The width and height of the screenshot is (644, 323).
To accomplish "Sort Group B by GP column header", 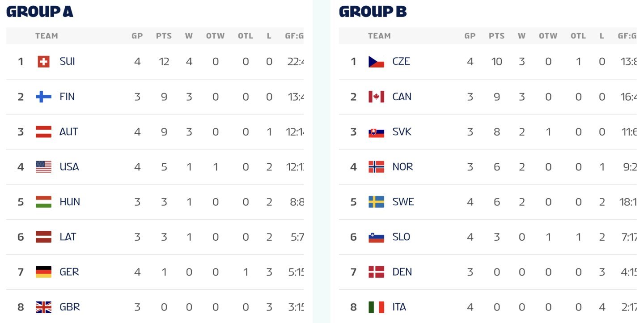I will tap(470, 36).
